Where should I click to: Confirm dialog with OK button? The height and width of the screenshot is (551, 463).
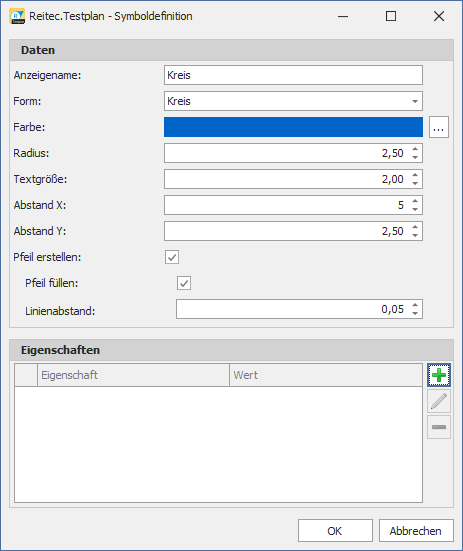click(x=335, y=531)
